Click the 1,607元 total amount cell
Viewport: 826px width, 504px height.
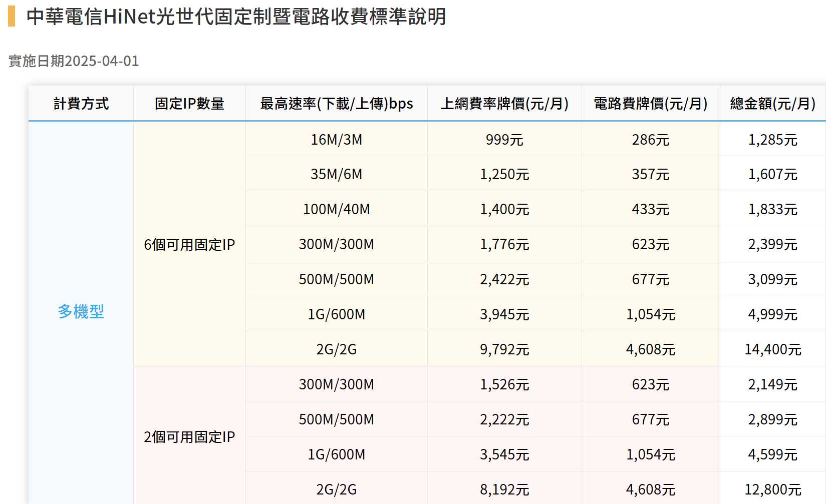(x=773, y=174)
